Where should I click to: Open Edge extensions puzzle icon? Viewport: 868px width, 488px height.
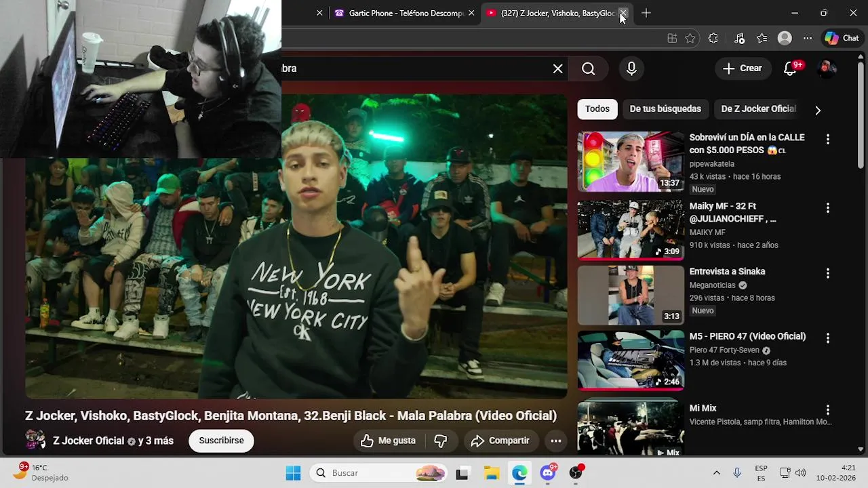click(x=713, y=39)
